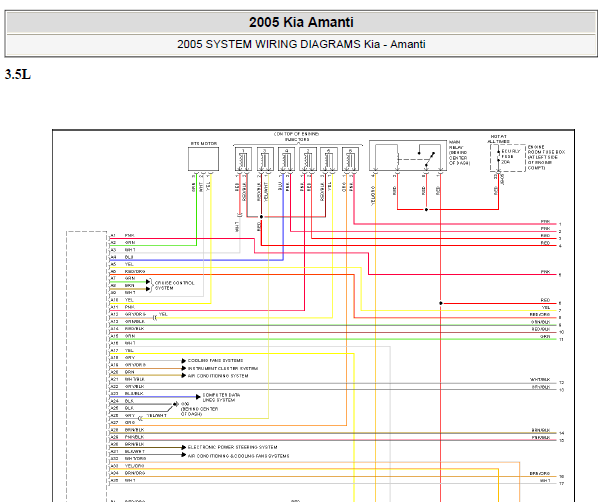Click the 'A4 BLU' pin label
This screenshot has width=598, height=502.
122,257
